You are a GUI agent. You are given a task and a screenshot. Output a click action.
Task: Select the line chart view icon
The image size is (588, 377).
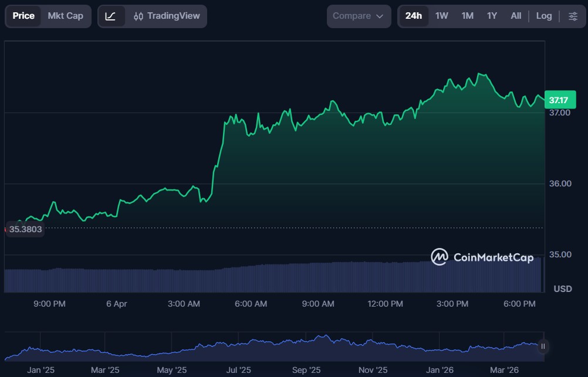[111, 16]
